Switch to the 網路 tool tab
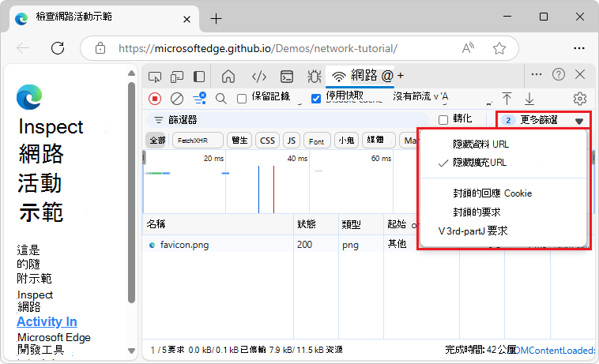The image size is (599, 364). (x=360, y=76)
